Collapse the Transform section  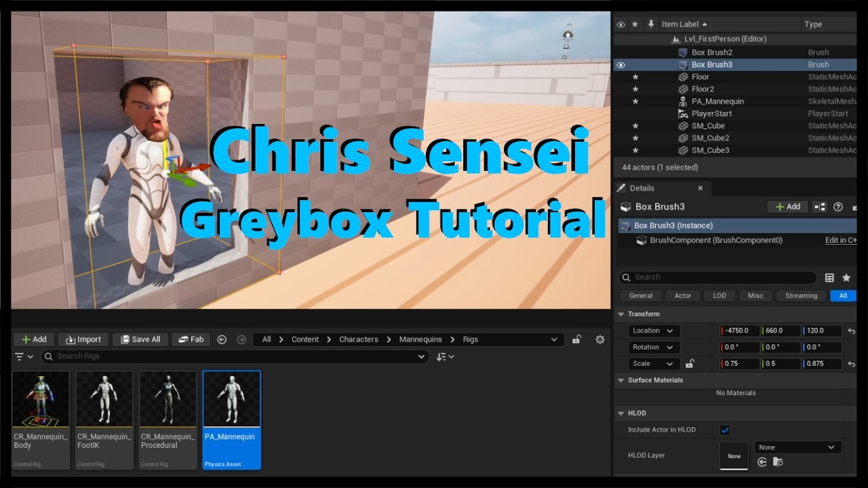[x=620, y=314]
